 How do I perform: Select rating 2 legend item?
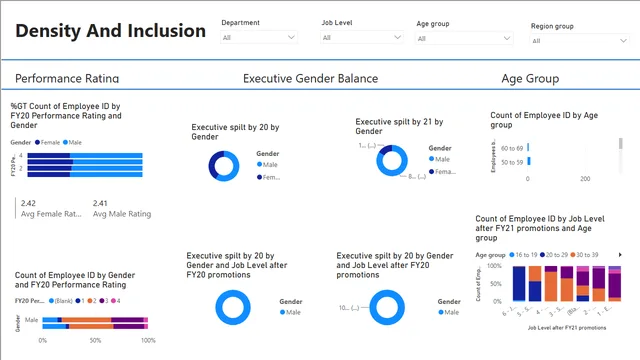[92, 301]
